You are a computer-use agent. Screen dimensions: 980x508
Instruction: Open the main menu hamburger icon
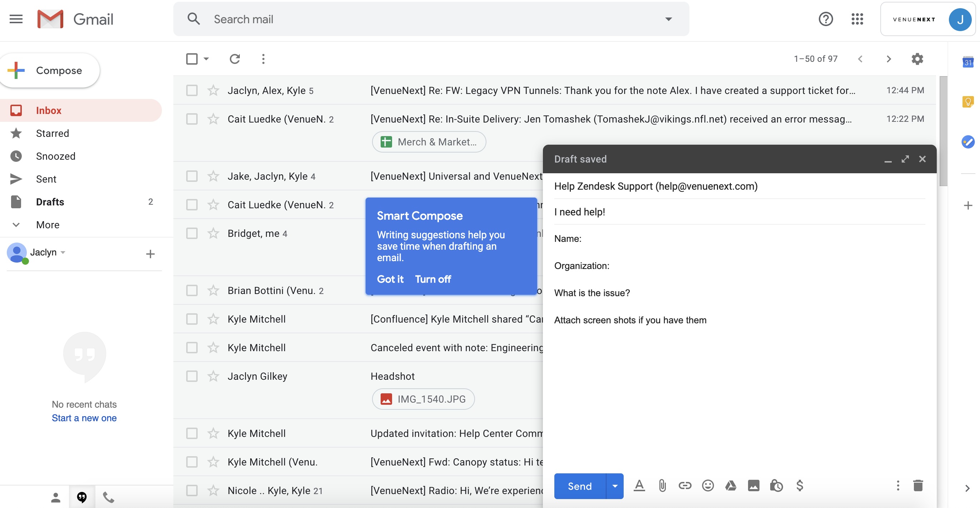point(16,19)
